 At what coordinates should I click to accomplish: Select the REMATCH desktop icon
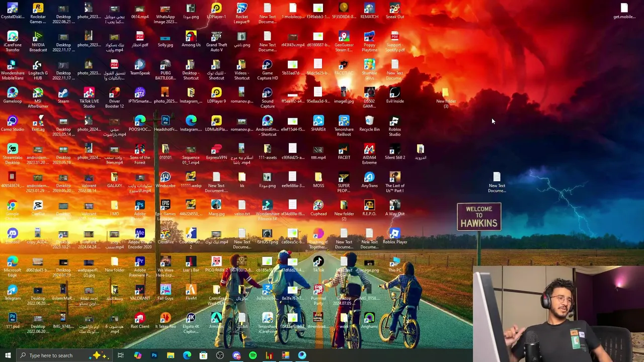(369, 11)
